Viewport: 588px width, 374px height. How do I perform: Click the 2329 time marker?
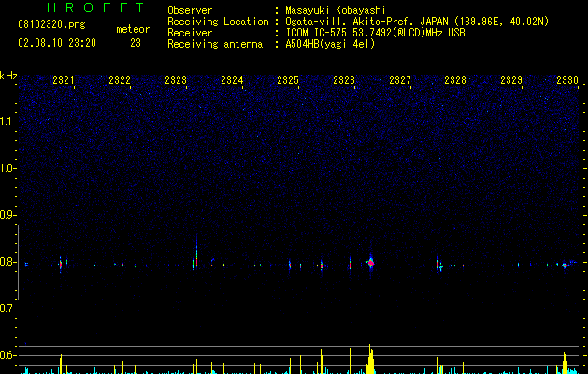point(511,80)
